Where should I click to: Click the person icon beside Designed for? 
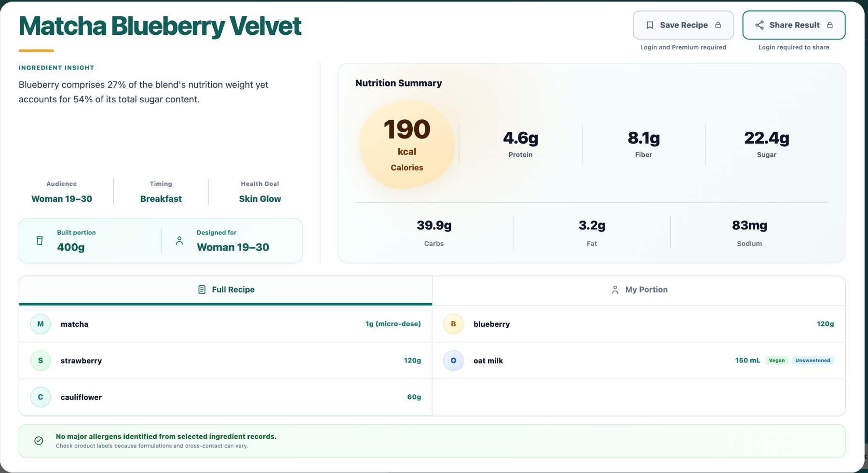pos(179,240)
